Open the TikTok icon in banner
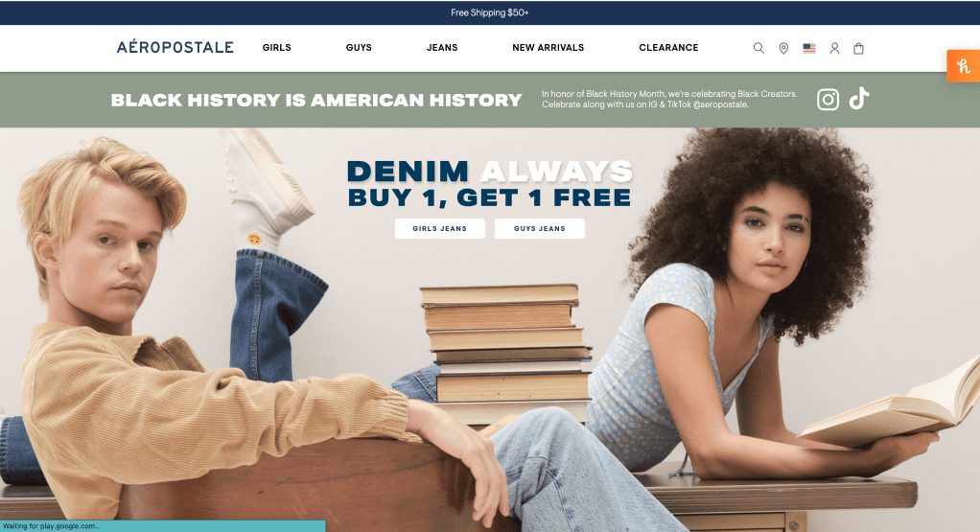980x532 pixels. (x=859, y=99)
